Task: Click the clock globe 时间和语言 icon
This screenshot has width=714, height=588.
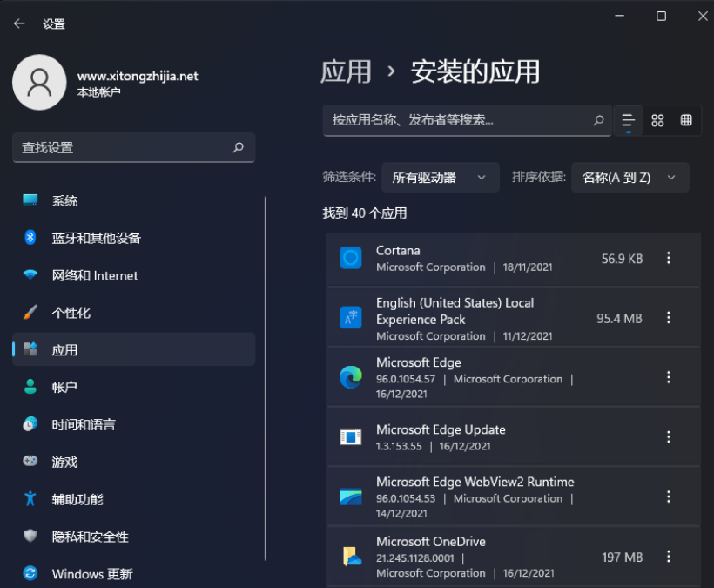Action: pyautogui.click(x=30, y=423)
